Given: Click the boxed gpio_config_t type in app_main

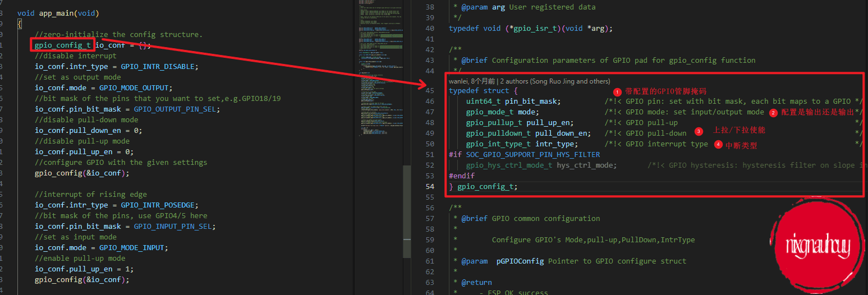Looking at the screenshot, I should [62, 45].
